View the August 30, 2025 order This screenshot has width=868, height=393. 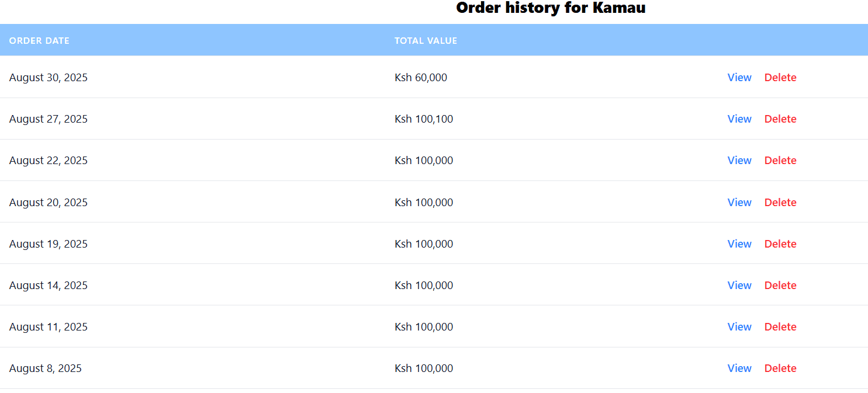(x=739, y=78)
